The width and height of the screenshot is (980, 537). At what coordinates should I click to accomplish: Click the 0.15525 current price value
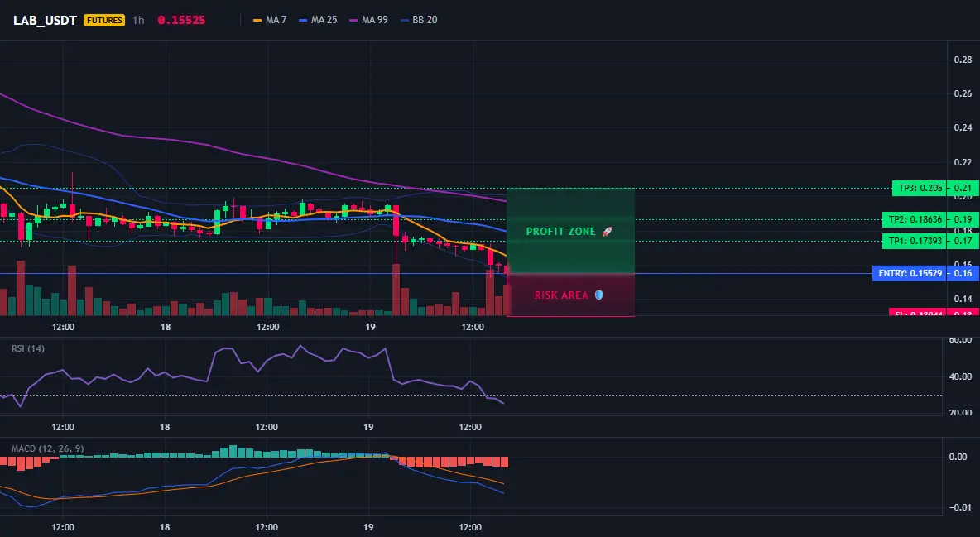(181, 20)
